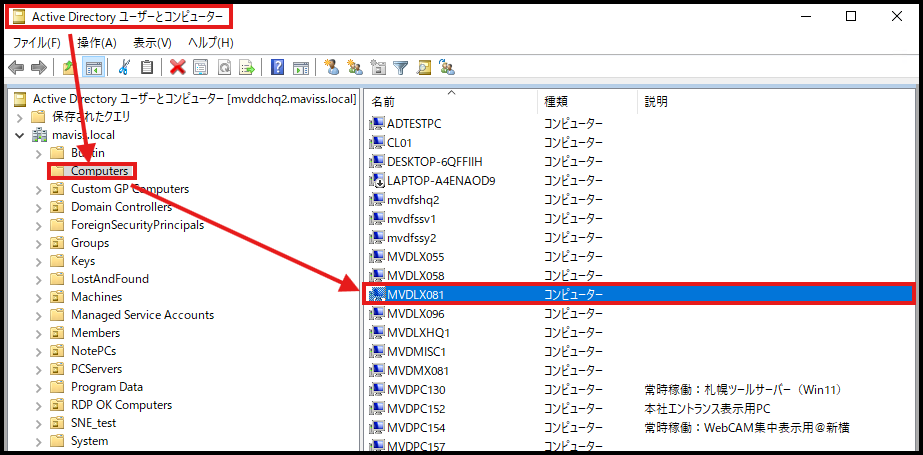
Task: Select the NotePCs tree item
Action: click(94, 351)
